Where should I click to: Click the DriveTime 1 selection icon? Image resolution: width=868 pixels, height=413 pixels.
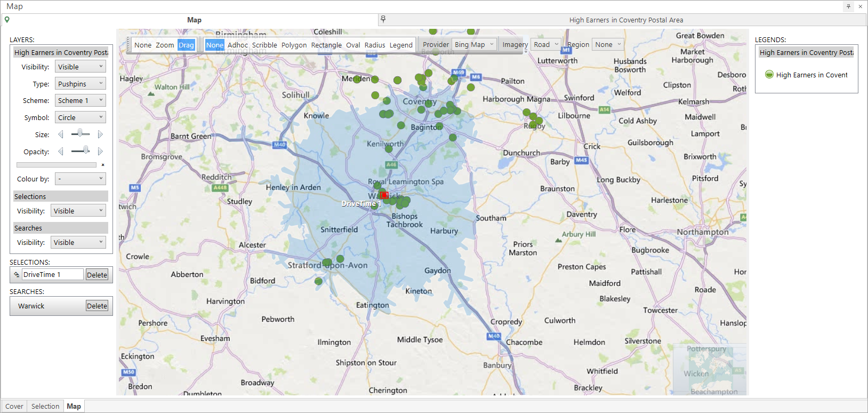point(17,275)
